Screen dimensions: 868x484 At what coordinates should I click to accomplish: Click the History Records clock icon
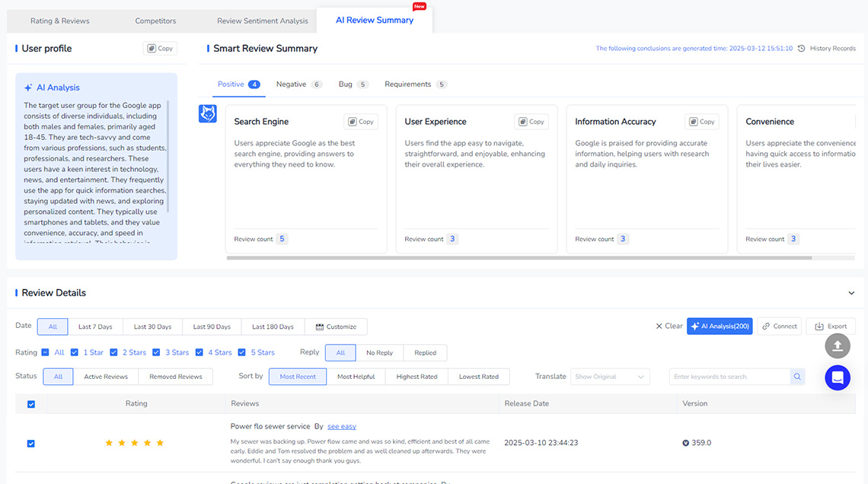pos(801,49)
